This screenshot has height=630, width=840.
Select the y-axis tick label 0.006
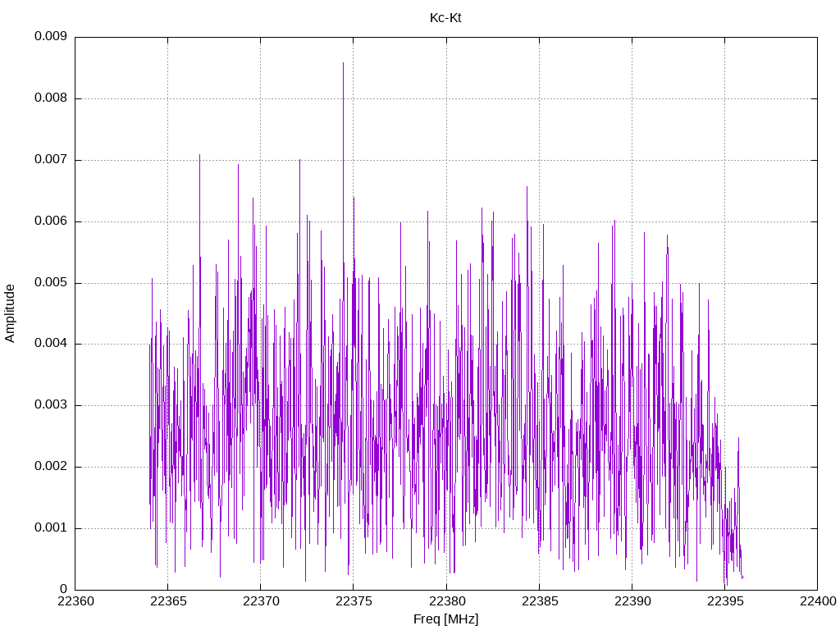coord(51,221)
